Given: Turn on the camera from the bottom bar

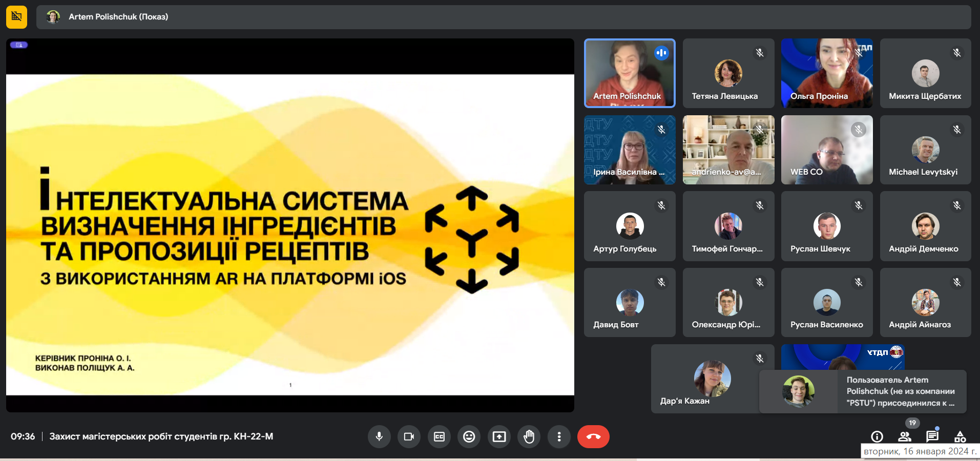Looking at the screenshot, I should [409, 436].
